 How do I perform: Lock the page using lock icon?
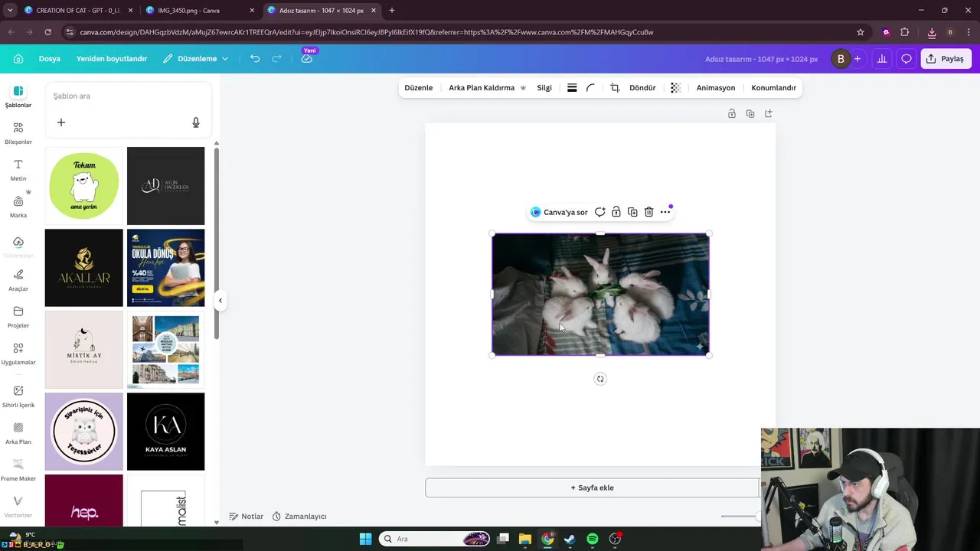(732, 113)
